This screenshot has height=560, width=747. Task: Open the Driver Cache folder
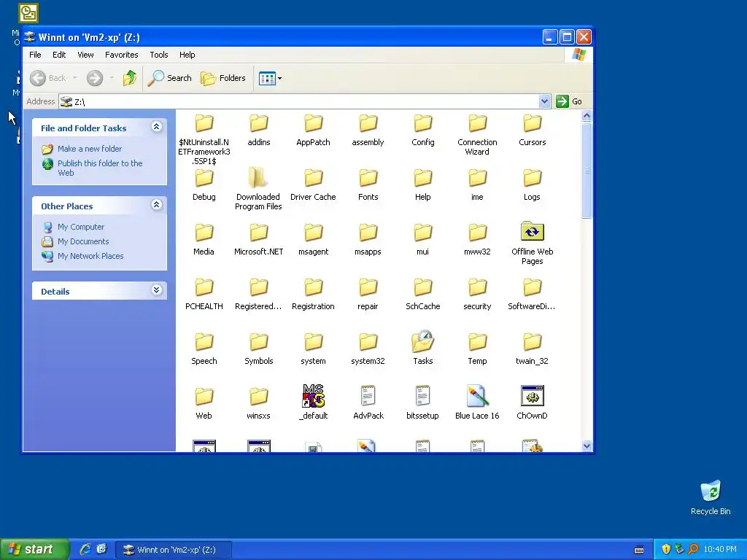coord(314,178)
